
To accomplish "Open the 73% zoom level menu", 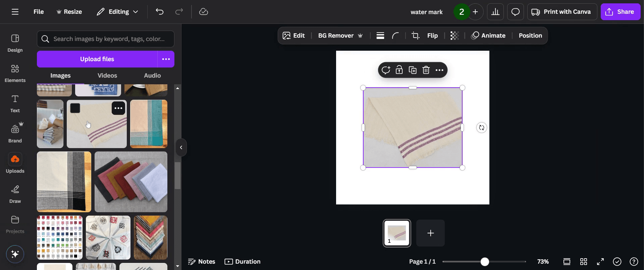I will point(543,262).
